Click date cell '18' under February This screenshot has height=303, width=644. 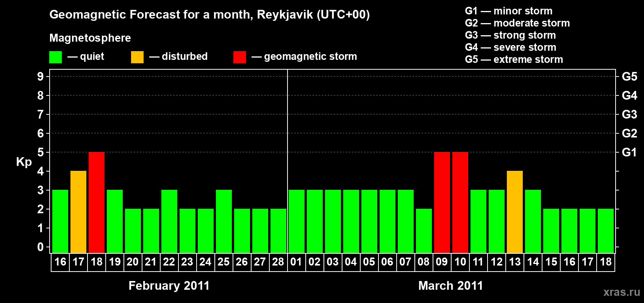click(97, 262)
